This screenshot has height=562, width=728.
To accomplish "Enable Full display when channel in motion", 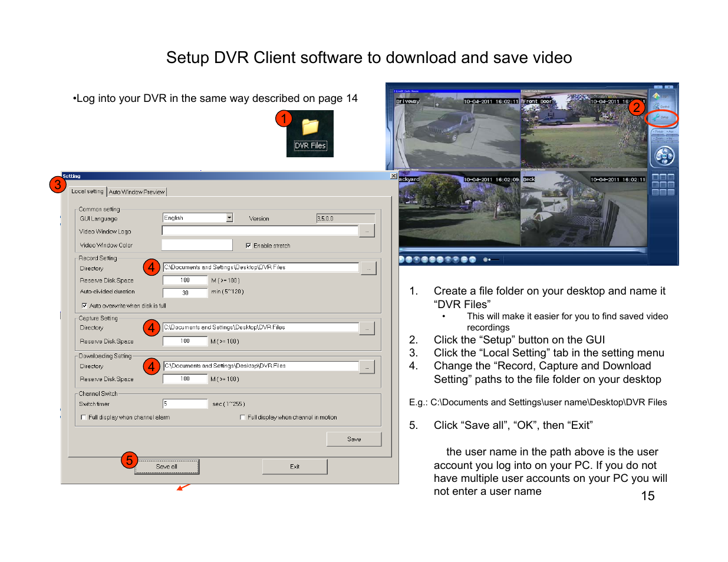I will point(242,417).
